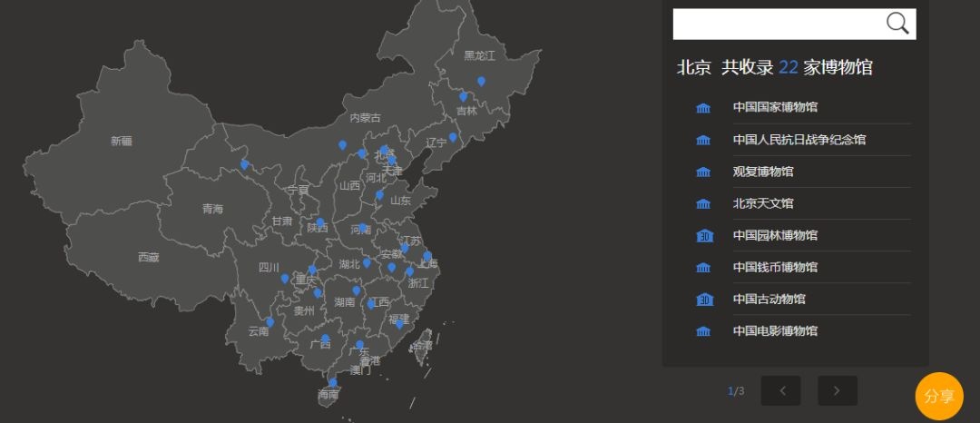Open the 中国电影博物馆 entry

click(775, 330)
